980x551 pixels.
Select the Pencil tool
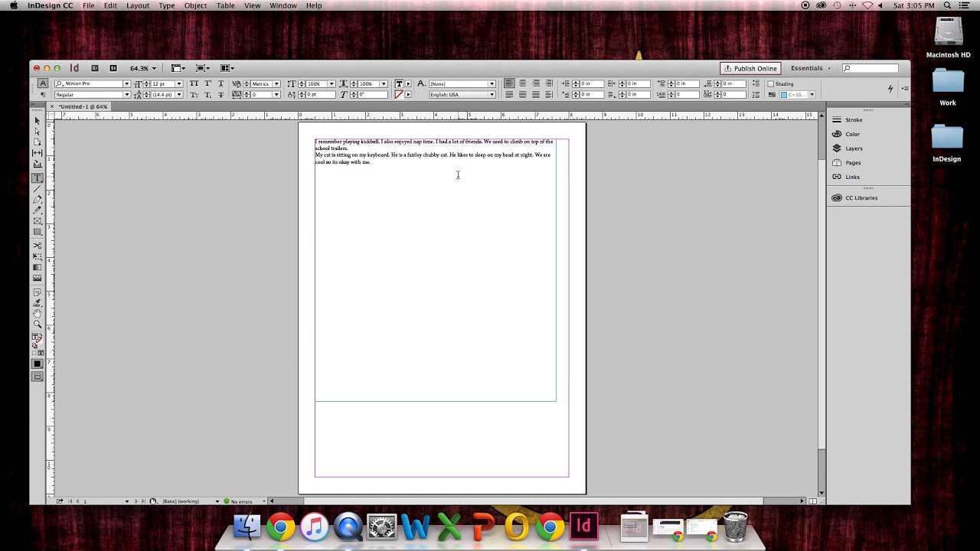37,210
